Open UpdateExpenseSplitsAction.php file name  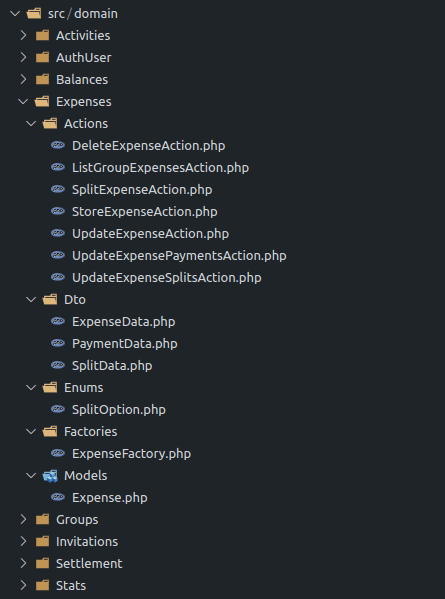pyautogui.click(x=167, y=278)
